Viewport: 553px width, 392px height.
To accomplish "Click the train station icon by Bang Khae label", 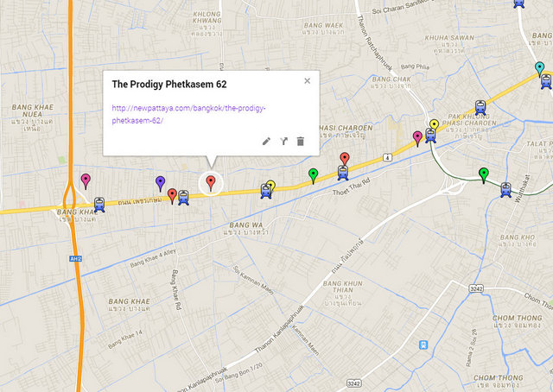I will [x=99, y=205].
